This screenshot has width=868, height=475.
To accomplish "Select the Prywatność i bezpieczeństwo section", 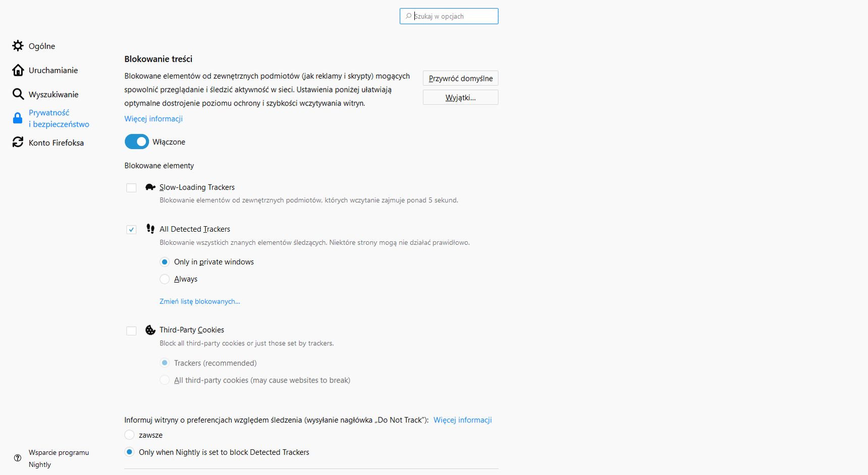I will pos(59,119).
